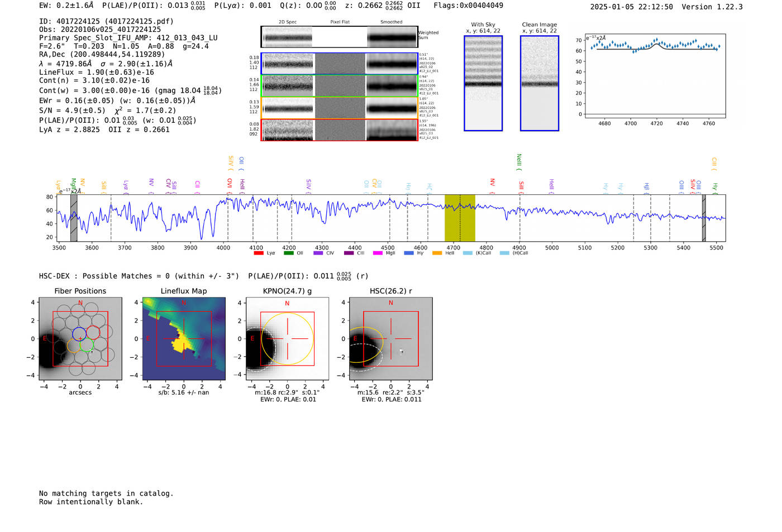782x532 pixels.
Task: Click the orange HeII legend swatch
Action: click(437, 253)
